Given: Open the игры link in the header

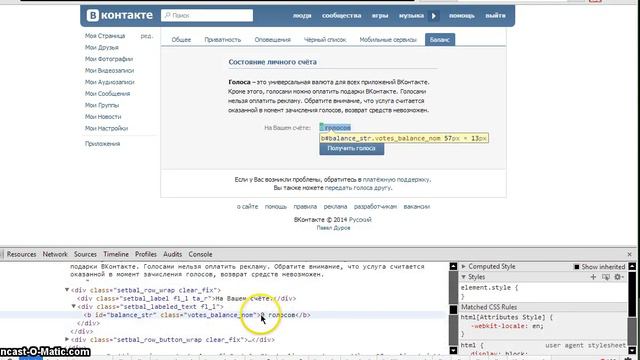Looking at the screenshot, I should coord(380,16).
